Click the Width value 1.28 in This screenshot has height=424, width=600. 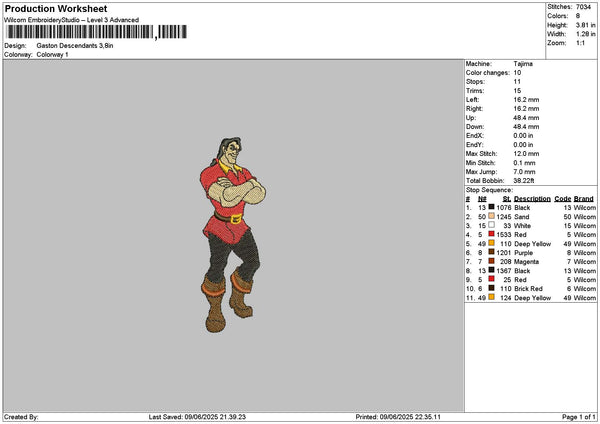585,34
